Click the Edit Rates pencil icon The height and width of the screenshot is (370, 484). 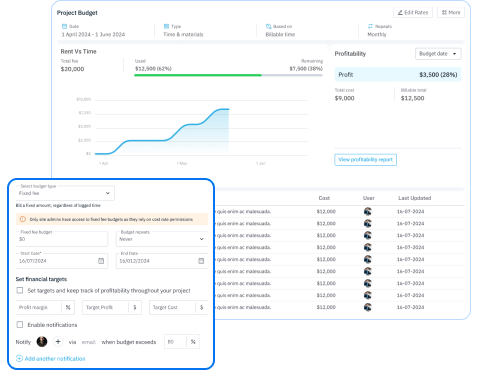tap(400, 13)
